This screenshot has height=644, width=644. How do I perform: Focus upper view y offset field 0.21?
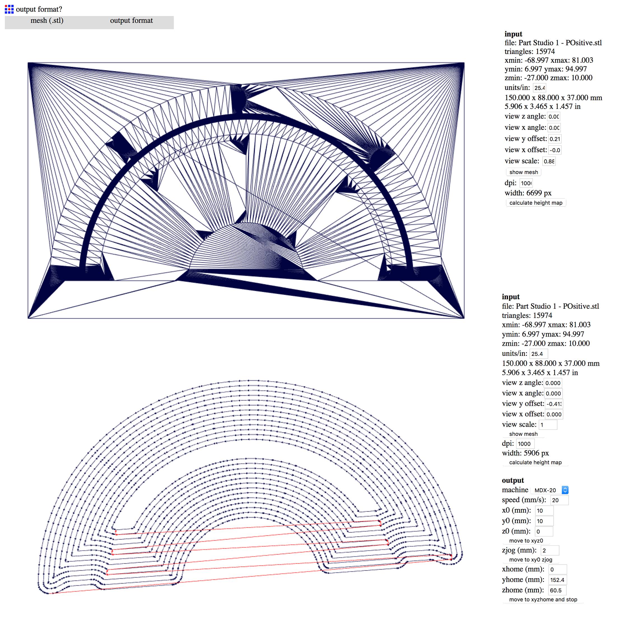point(555,139)
